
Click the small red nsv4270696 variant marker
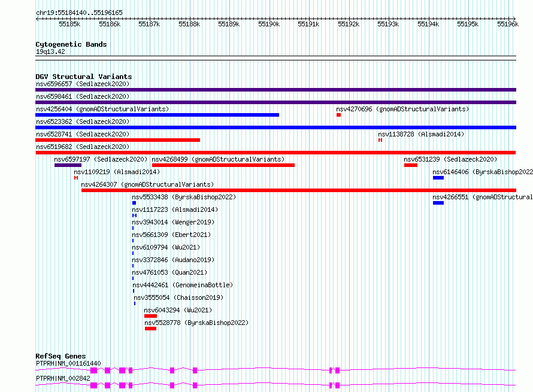[338, 115]
